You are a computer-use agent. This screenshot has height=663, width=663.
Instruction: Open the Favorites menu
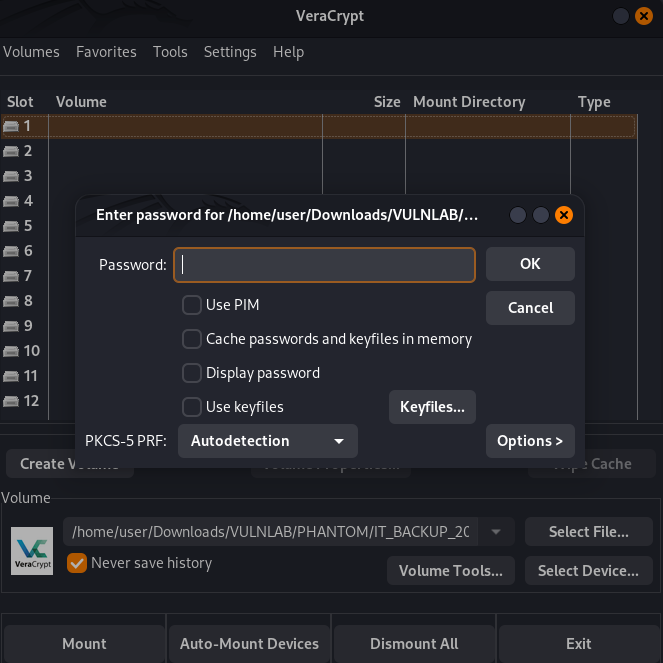pos(106,52)
